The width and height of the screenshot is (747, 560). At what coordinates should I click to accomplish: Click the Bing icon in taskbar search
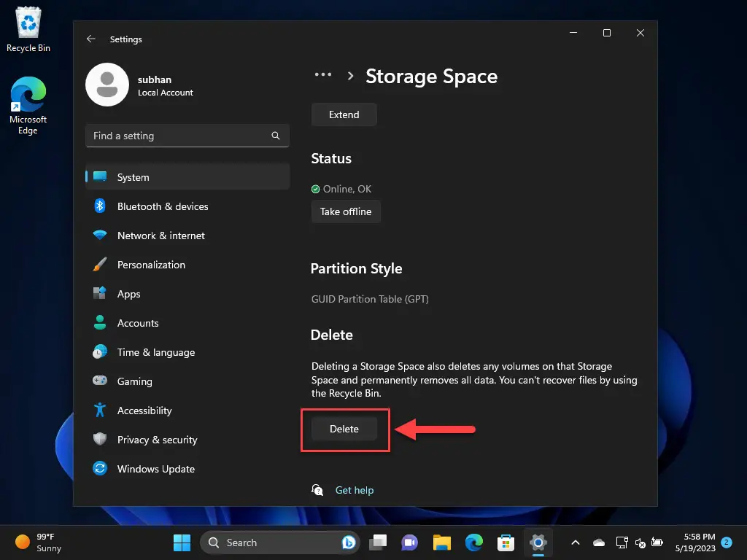click(x=348, y=542)
